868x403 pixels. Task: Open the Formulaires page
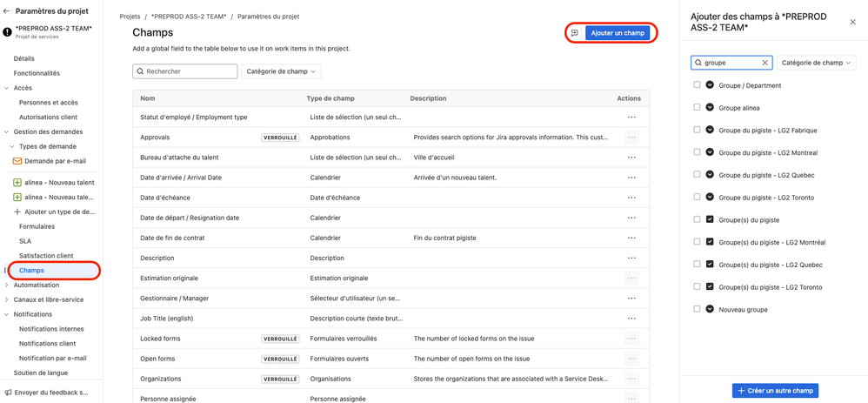point(37,226)
